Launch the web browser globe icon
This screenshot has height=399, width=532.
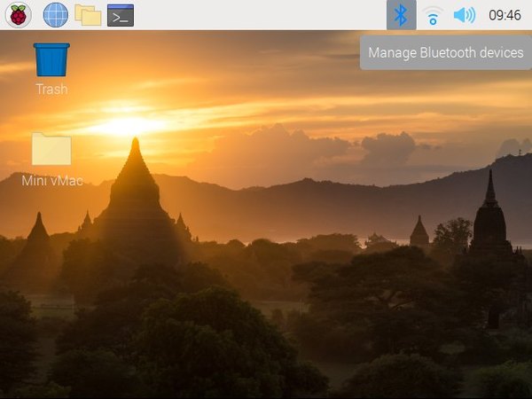click(56, 15)
